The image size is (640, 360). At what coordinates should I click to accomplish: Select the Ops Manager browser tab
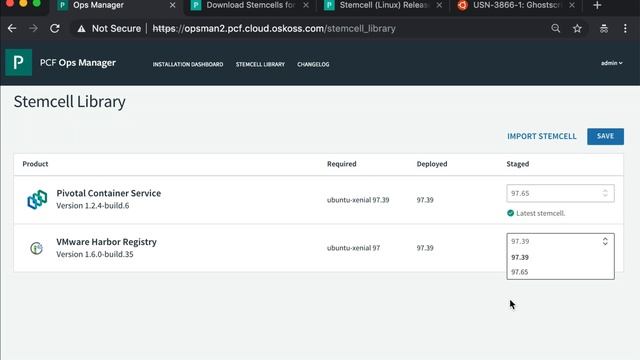pos(117,5)
